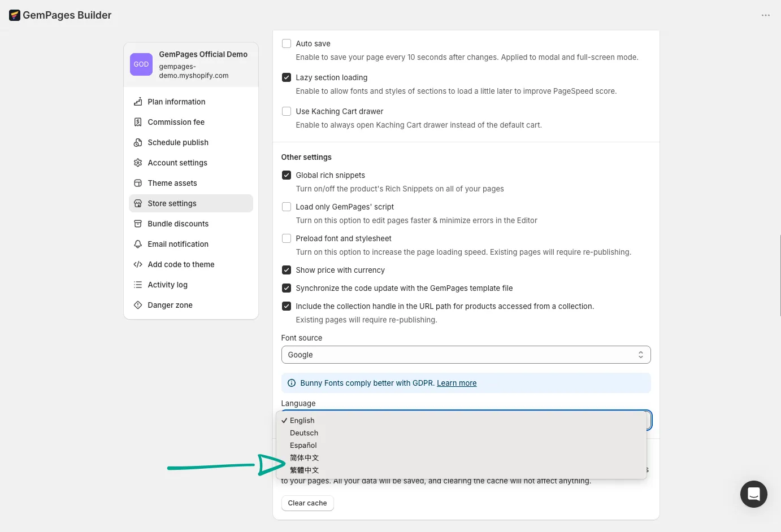Uncheck Global rich snippets
The height and width of the screenshot is (532, 781).
click(287, 175)
